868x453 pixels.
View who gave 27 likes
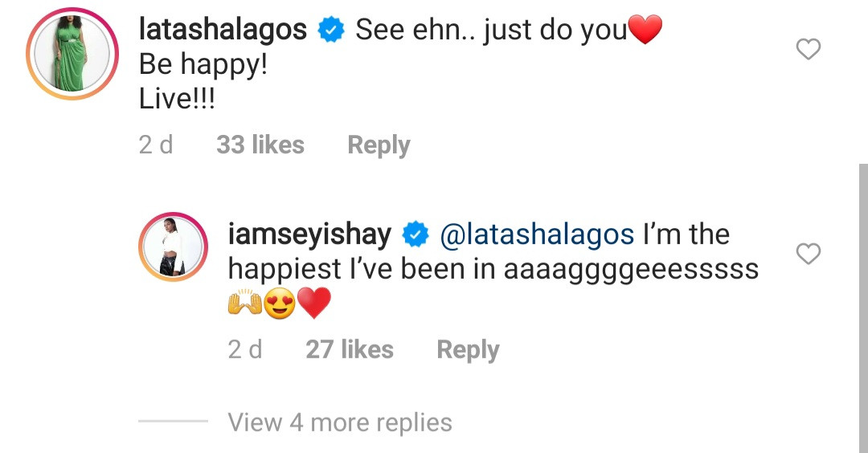click(350, 349)
